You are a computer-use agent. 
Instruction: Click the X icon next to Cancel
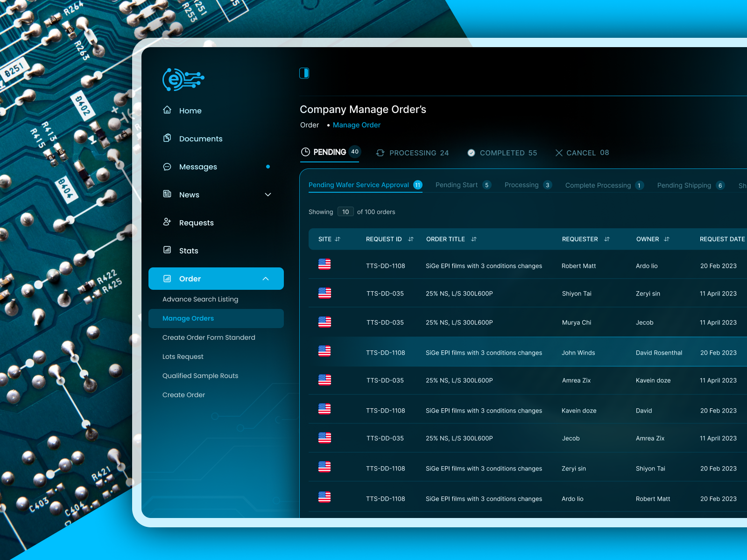pos(559,153)
